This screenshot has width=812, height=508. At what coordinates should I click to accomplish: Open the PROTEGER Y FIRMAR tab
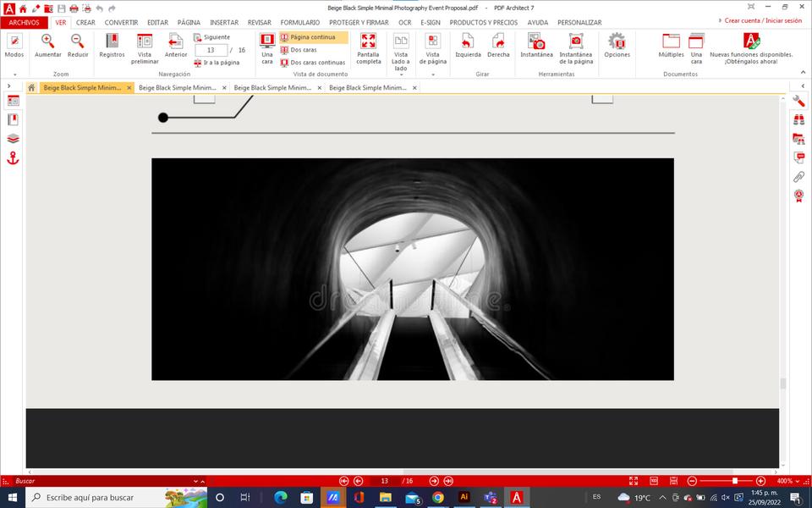(x=359, y=22)
